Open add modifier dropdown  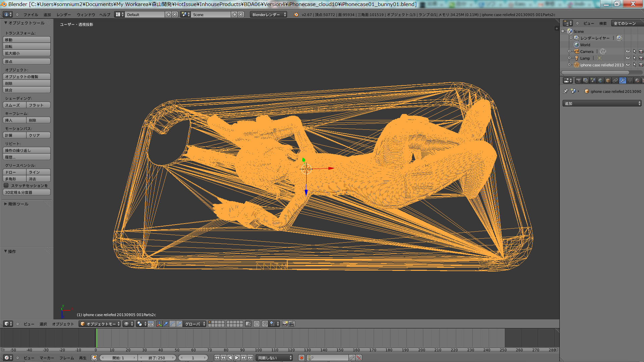coord(602,104)
